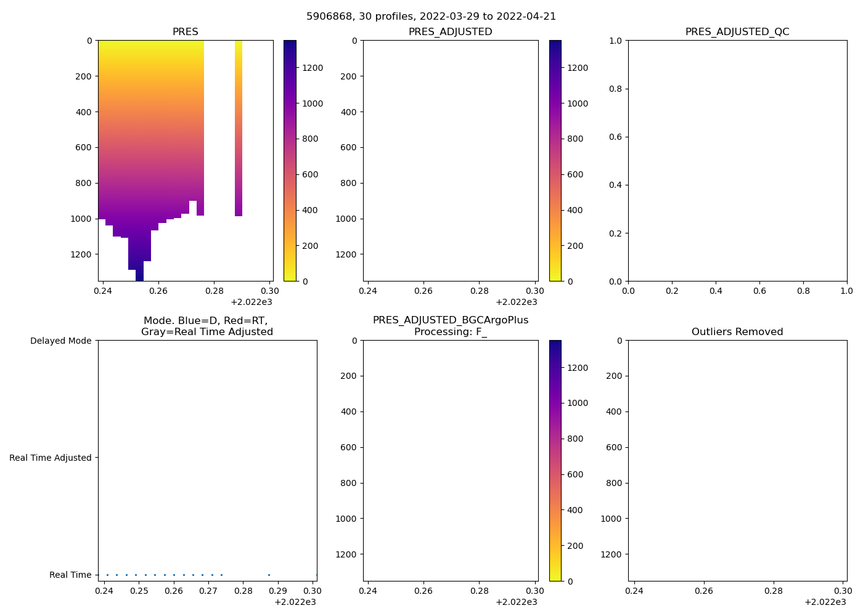The height and width of the screenshot is (616, 863).
Task: Click the Real Time Adjusted axis label
Action: 51,458
